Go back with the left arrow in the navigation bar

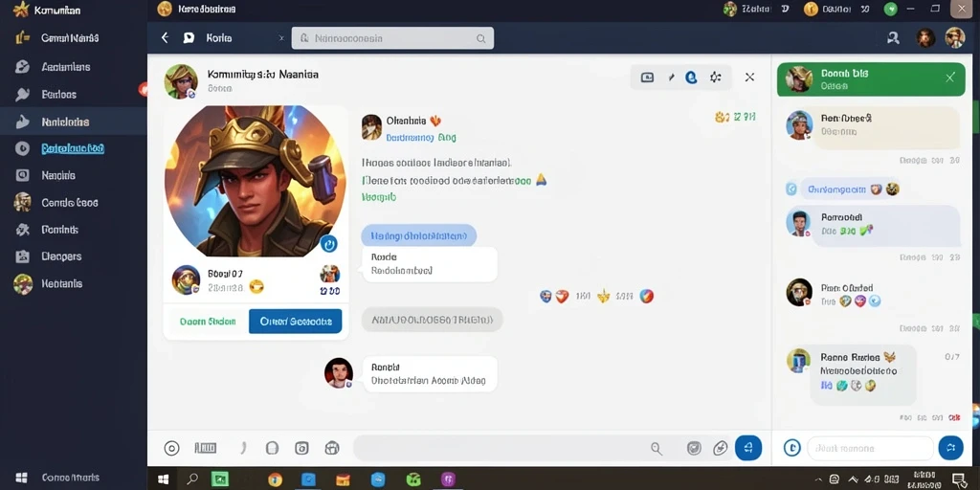165,37
